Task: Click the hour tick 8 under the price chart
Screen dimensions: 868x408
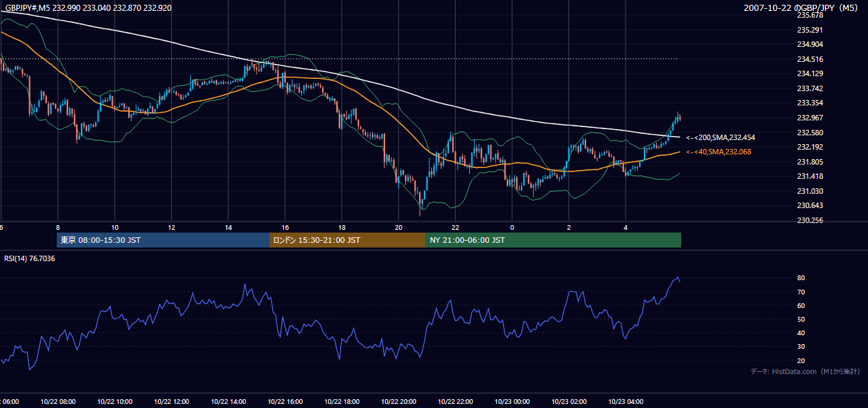Action: pos(58,227)
